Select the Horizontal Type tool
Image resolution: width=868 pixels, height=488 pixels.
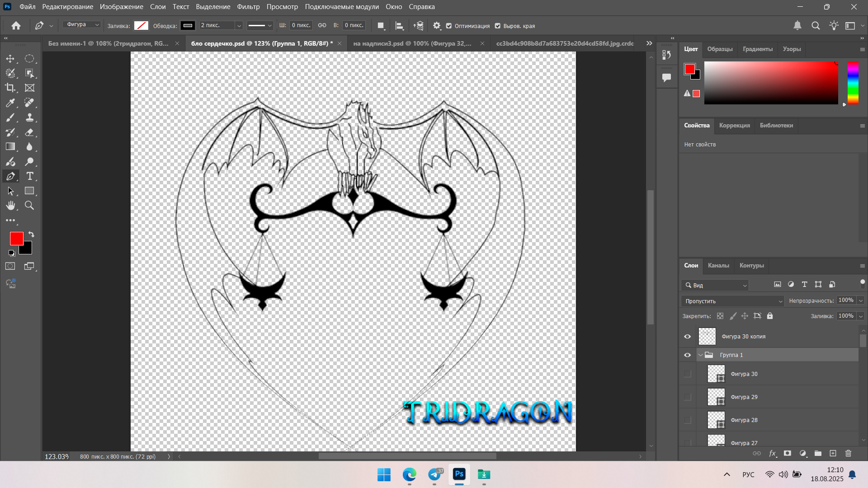click(x=29, y=176)
